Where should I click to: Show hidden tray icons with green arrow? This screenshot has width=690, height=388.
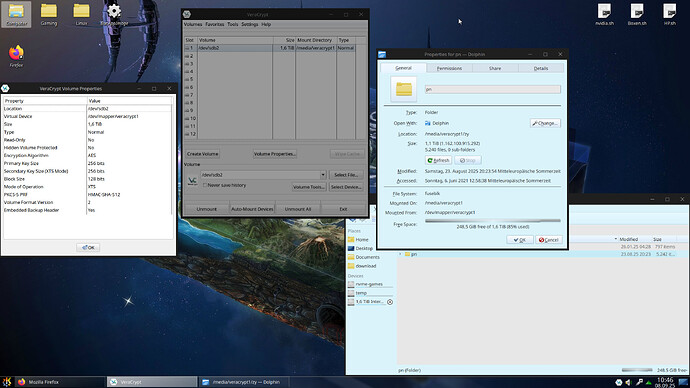pyautogui.click(x=649, y=383)
